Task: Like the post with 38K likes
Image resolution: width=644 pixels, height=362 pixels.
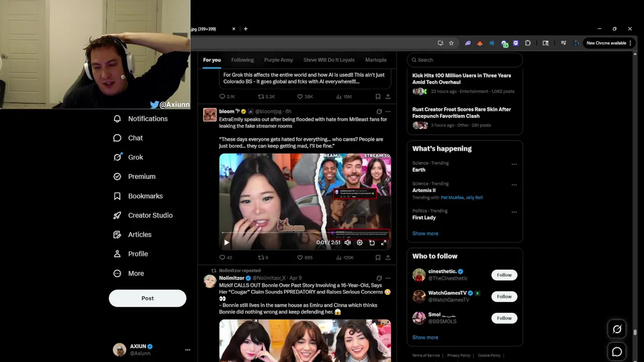Action: click(305, 97)
